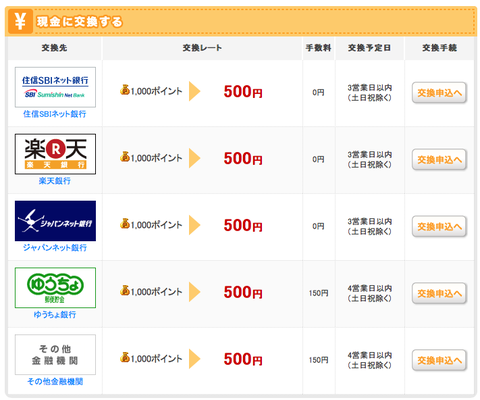Screen dimensions: 480x400
Task: Click the 150円 fee for その他金融機関
Action: (x=318, y=360)
